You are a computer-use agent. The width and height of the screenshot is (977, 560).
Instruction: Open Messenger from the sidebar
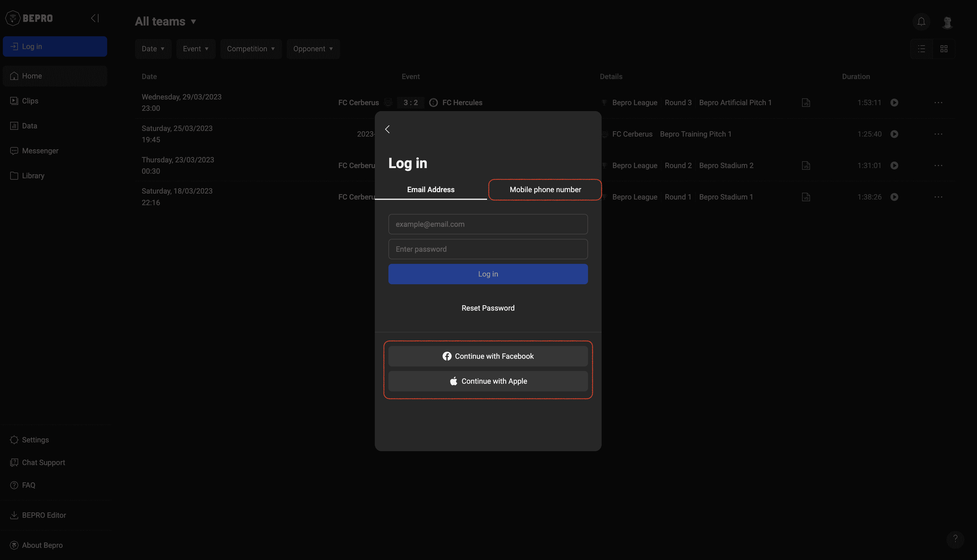coord(40,151)
